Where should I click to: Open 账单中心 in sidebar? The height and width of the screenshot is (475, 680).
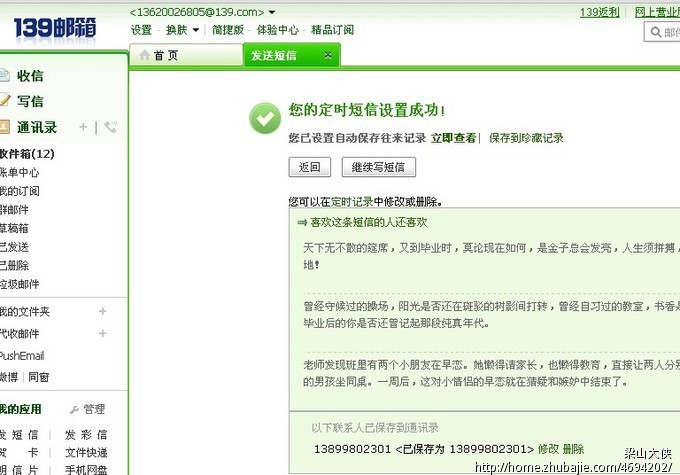tap(20, 172)
